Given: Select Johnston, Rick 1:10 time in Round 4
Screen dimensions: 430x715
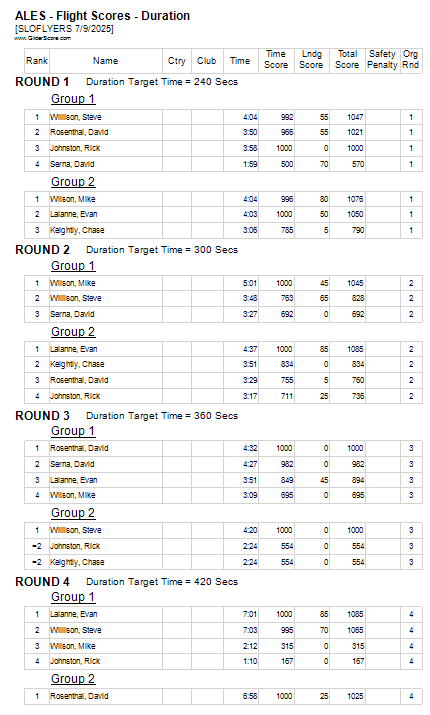Looking at the screenshot, I should point(241,662).
